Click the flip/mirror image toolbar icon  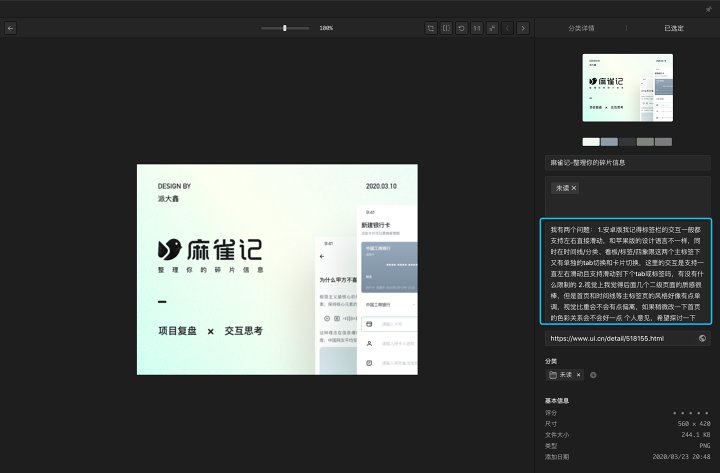pos(446,28)
